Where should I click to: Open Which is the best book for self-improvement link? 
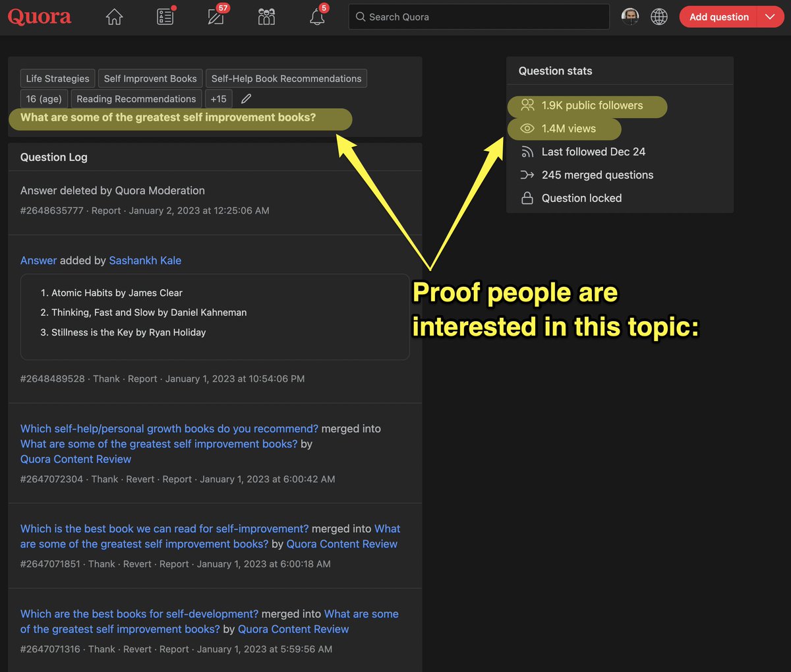(165, 529)
